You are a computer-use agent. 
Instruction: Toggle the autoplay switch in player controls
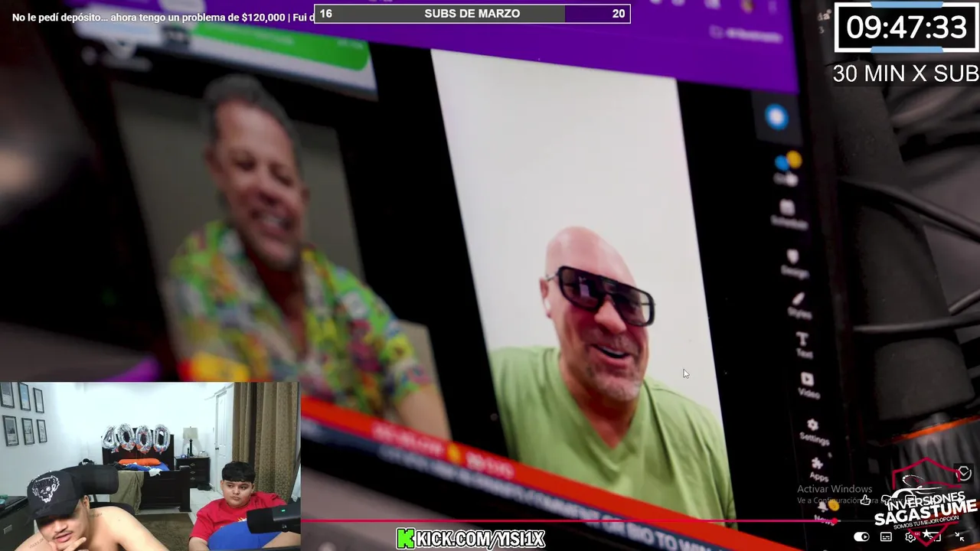tap(861, 536)
